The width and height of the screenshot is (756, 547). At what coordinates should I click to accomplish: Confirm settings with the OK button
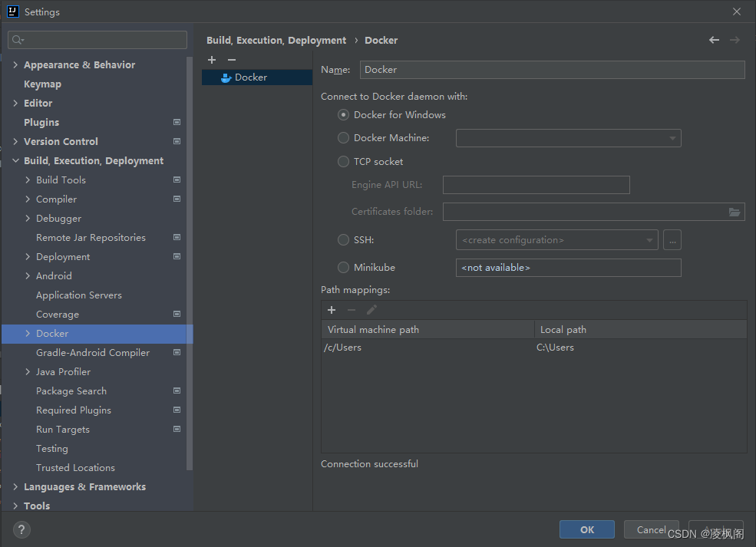click(586, 529)
